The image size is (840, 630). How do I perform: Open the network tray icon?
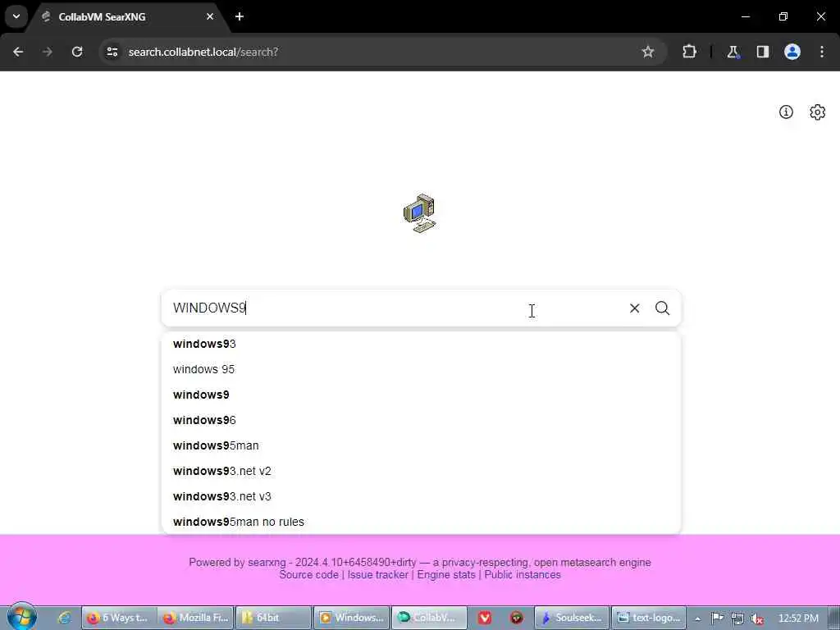(x=737, y=619)
